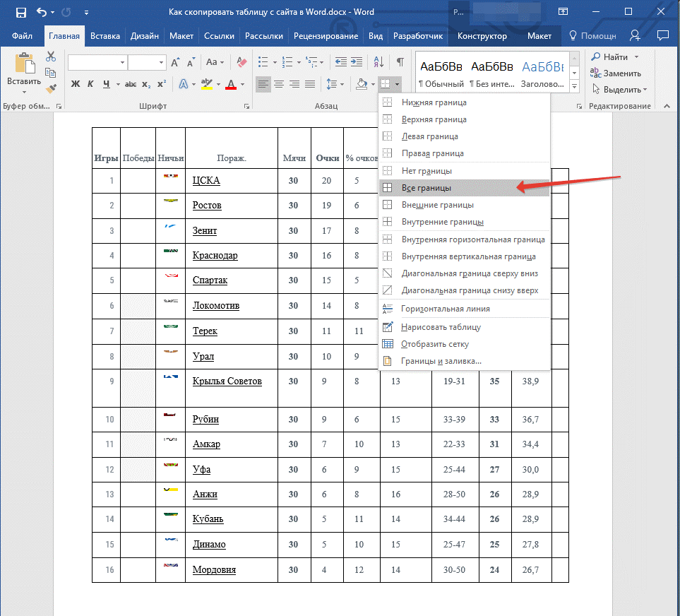This screenshot has width=680, height=616.
Task: Click the Save floppy disk icon
Action: coord(20,12)
